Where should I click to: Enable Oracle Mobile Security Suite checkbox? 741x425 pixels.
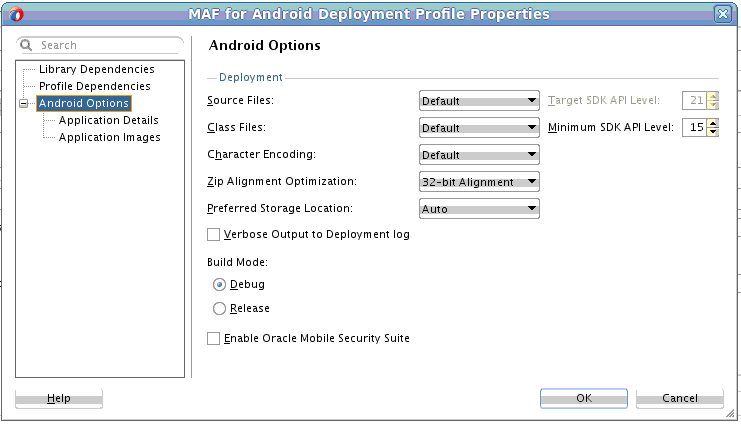pyautogui.click(x=214, y=338)
